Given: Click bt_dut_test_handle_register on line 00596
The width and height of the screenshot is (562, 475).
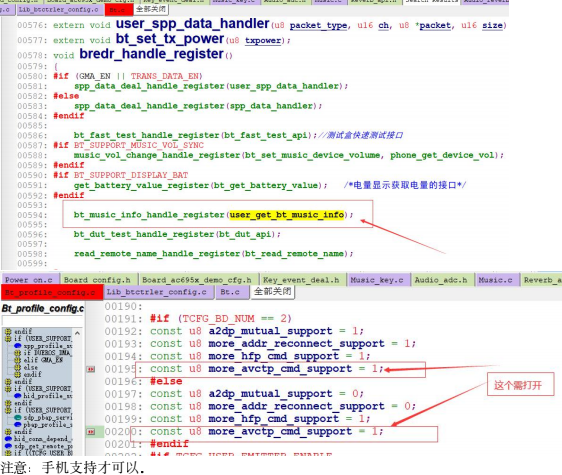Looking at the screenshot, I should (144, 234).
